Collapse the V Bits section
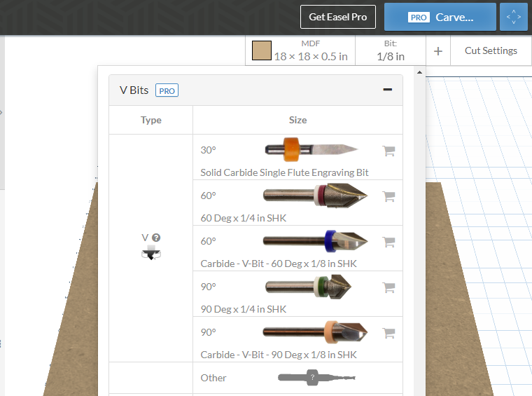The height and width of the screenshot is (396, 532). tap(387, 90)
